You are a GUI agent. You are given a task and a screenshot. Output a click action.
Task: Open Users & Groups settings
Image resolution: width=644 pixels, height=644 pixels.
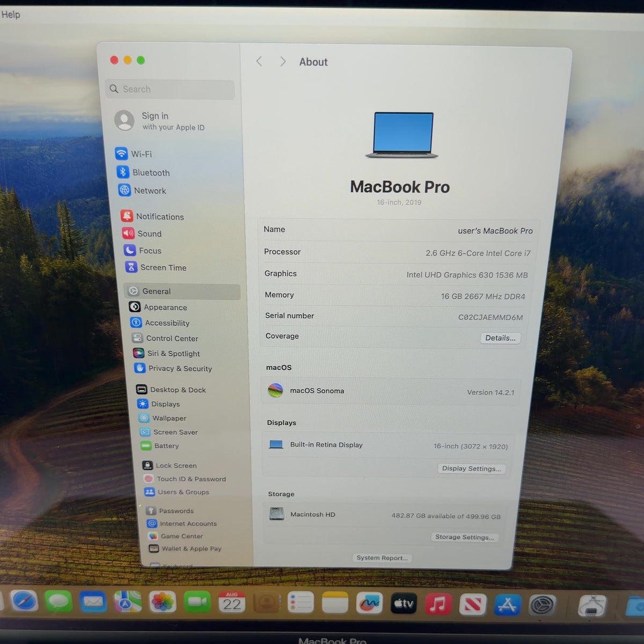tap(177, 492)
